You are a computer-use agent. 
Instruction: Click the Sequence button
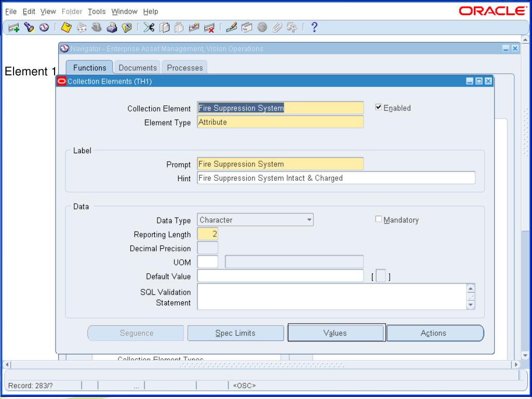tap(136, 333)
